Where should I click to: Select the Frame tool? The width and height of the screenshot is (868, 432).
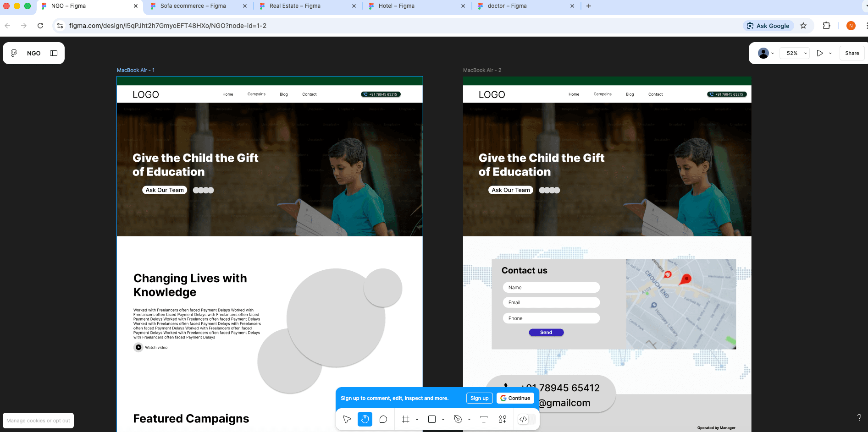point(405,419)
